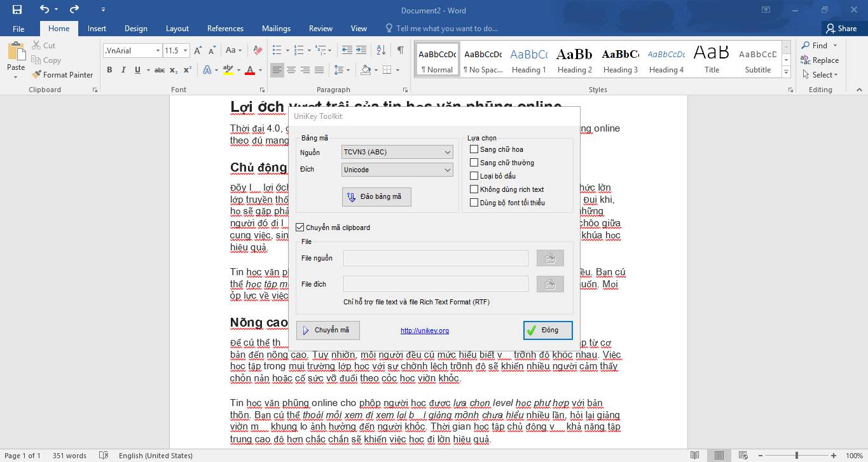Check the Sang chữ hoa option
868x462 pixels.
click(x=474, y=149)
